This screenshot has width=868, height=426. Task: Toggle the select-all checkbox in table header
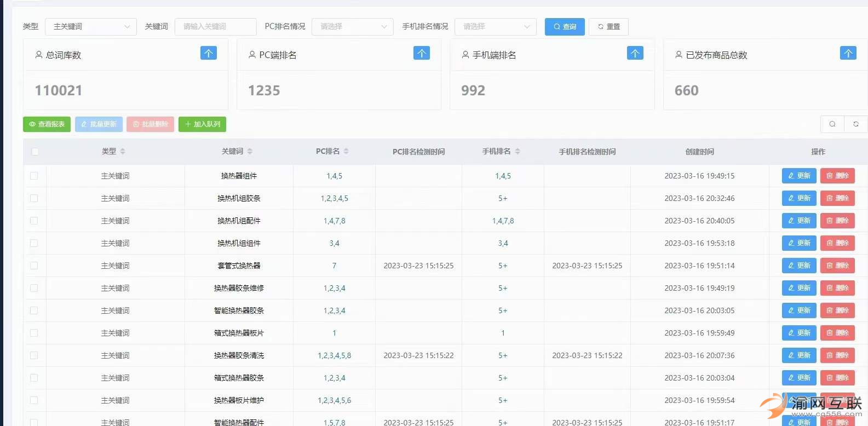35,152
